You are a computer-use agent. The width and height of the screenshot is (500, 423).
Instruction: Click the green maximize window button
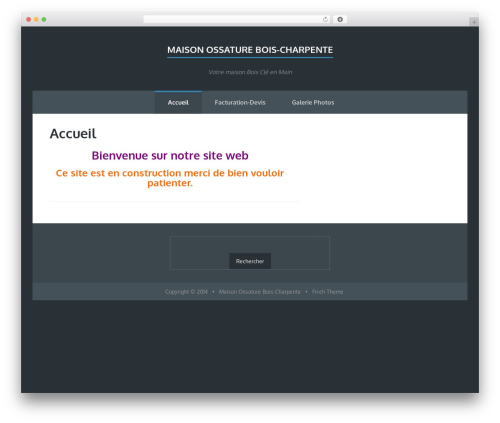pyautogui.click(x=44, y=19)
